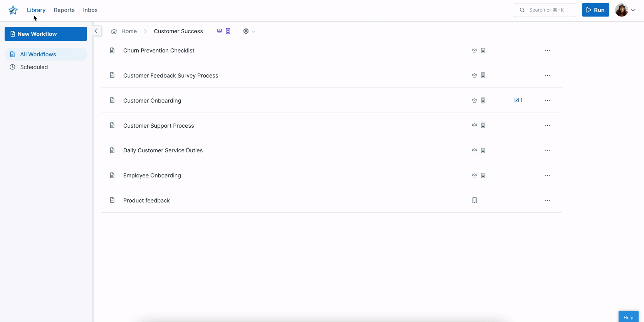Click badge icon on Customer Support Process row

pos(483,125)
